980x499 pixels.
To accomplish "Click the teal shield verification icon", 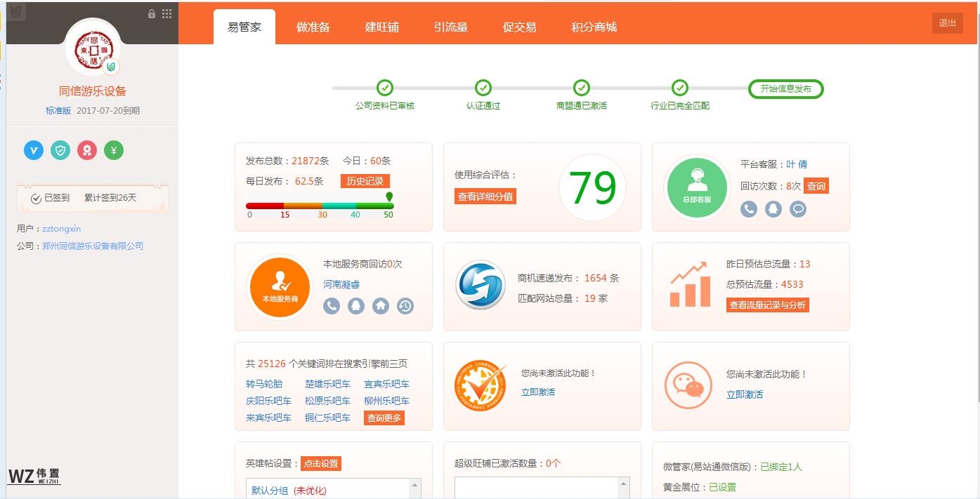I will coord(60,150).
